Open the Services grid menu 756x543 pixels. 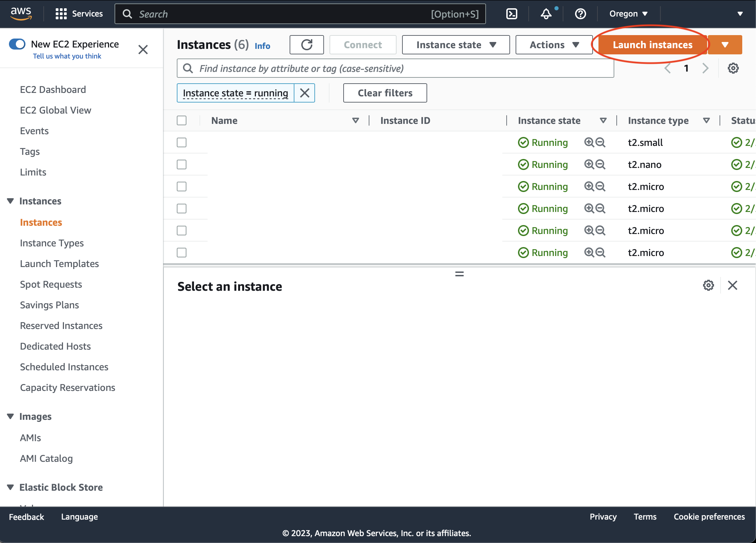[x=79, y=14]
